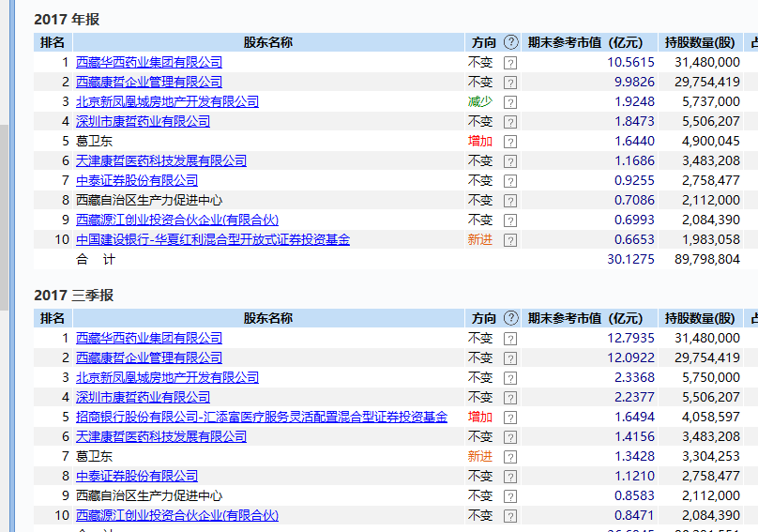
Task: Click the 2017 三季报 section heading
Action: (x=73, y=295)
